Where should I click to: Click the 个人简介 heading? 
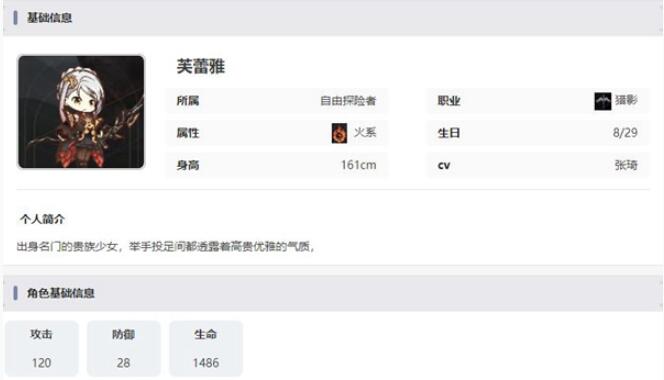(x=42, y=219)
